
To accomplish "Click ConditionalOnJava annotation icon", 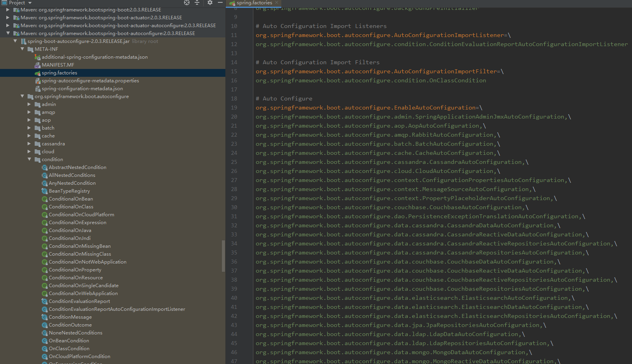I will (x=45, y=230).
